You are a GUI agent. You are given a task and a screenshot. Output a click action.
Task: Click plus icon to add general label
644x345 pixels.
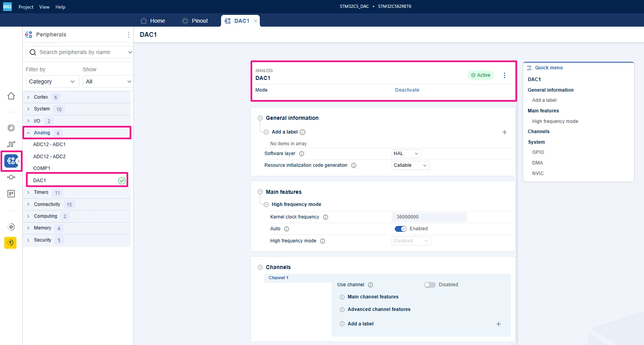tap(504, 132)
